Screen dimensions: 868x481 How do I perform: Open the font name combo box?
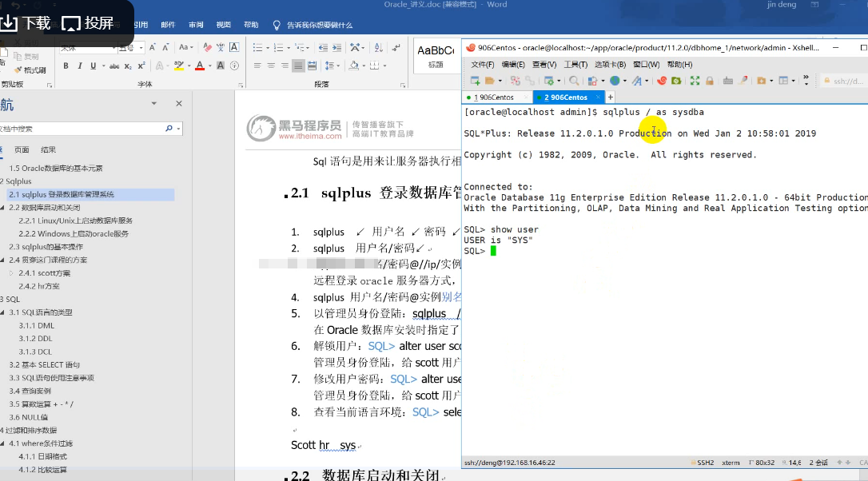point(87,48)
